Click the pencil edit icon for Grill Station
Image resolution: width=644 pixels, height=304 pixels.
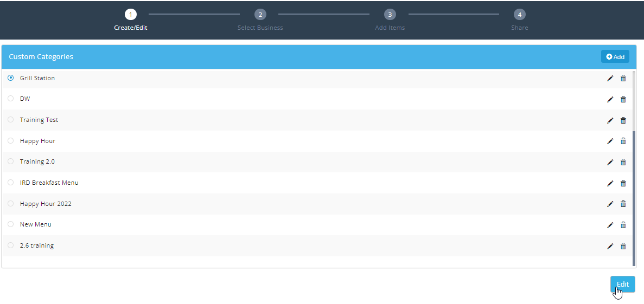(x=610, y=79)
